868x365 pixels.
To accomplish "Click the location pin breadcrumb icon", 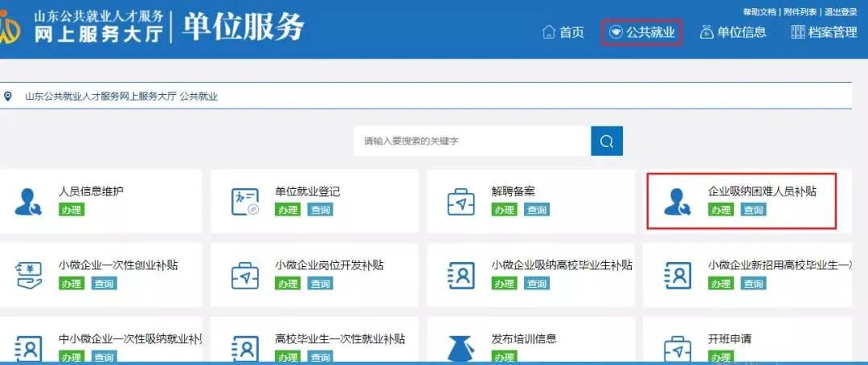I will [x=8, y=96].
